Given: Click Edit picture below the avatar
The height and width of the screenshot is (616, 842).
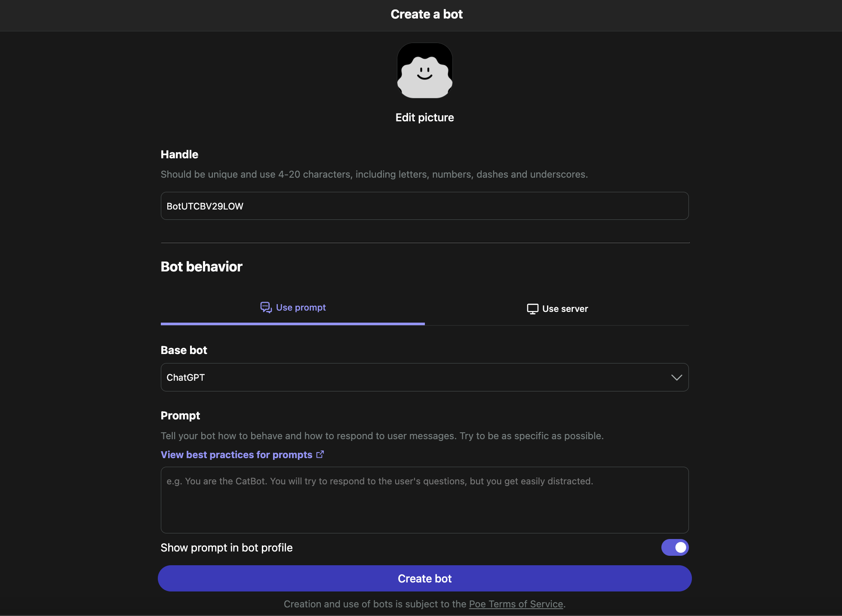Looking at the screenshot, I should click(424, 117).
